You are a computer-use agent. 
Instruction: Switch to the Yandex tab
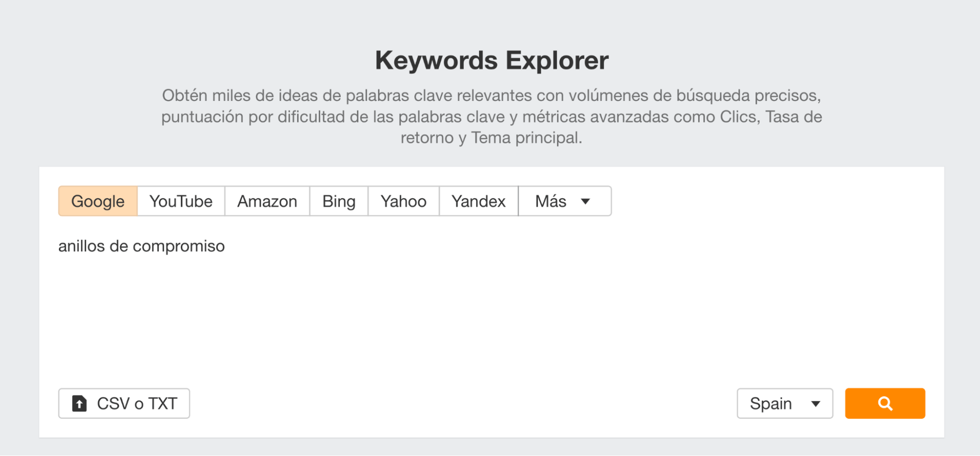tap(478, 201)
